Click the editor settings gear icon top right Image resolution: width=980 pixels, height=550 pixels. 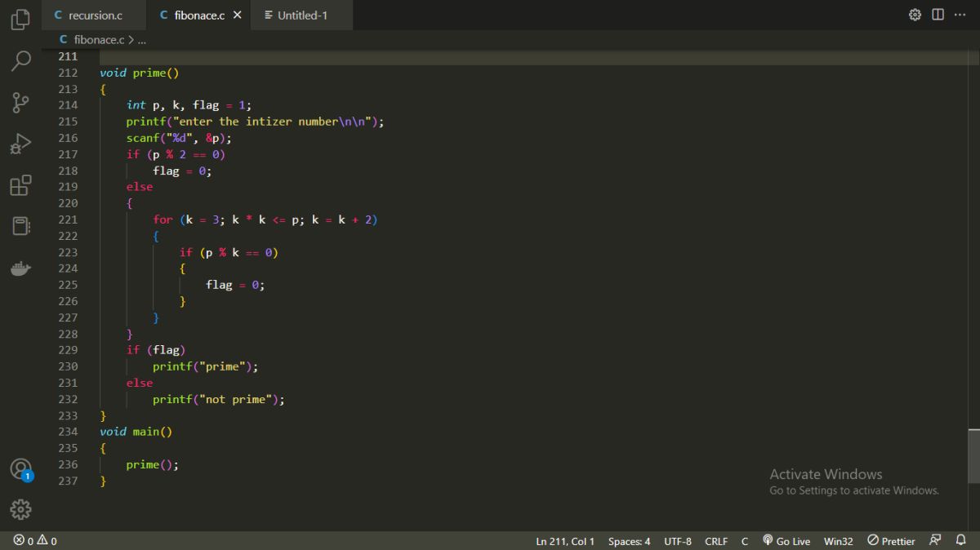[915, 15]
